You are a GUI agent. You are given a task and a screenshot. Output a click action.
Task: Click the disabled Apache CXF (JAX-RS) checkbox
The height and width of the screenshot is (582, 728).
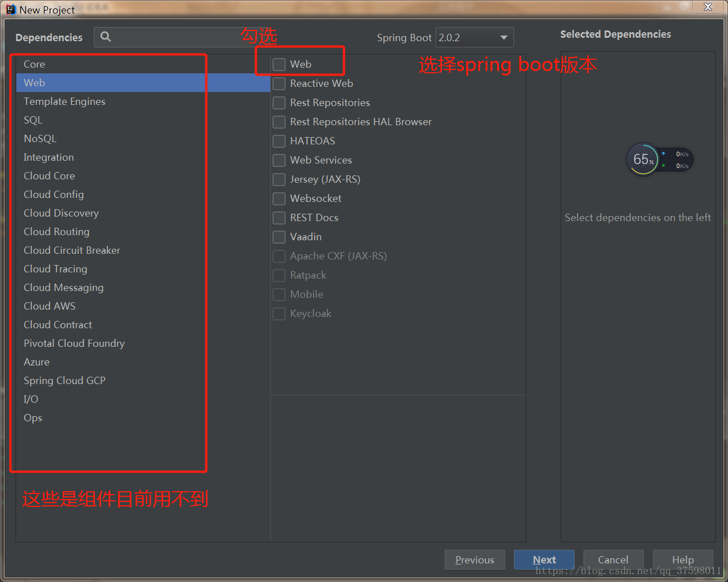[279, 256]
